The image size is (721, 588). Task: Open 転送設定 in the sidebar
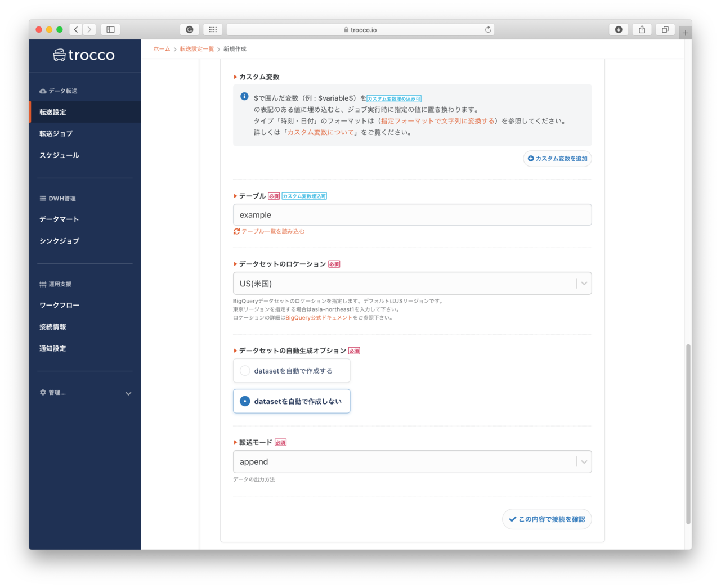coord(85,112)
